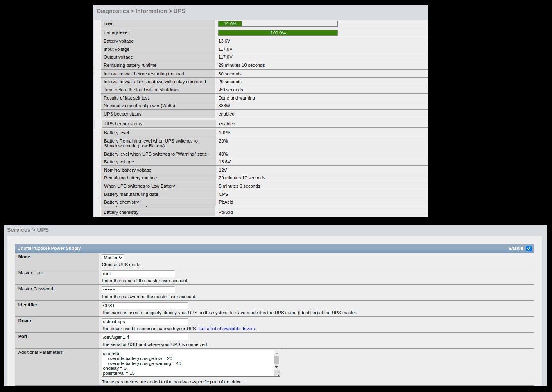Click the Master User field containing root
Screen dimensions: 552x392
click(x=138, y=274)
